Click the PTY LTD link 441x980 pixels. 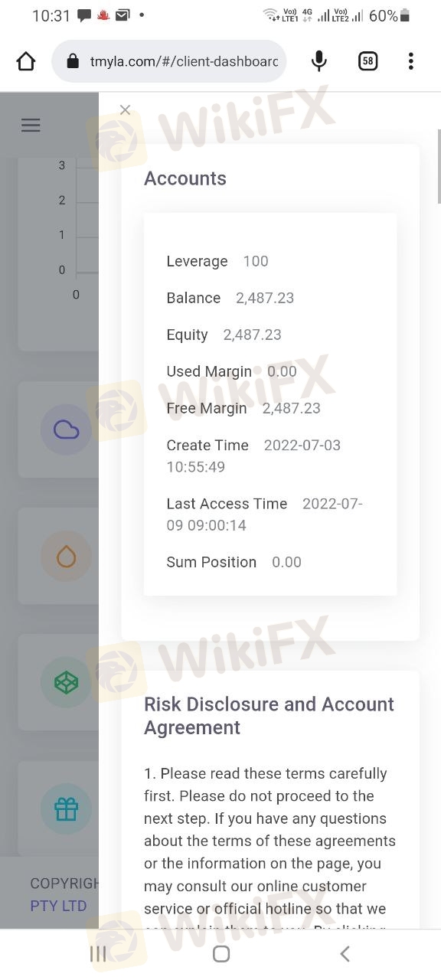pyautogui.click(x=58, y=906)
